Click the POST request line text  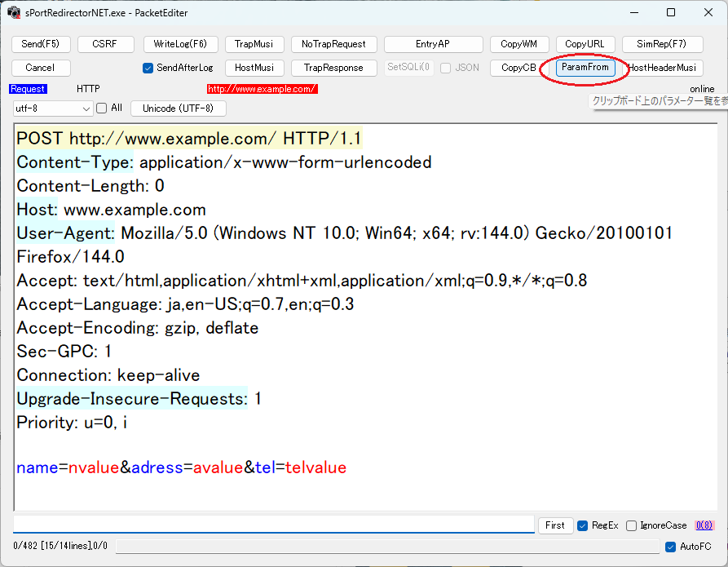point(189,139)
